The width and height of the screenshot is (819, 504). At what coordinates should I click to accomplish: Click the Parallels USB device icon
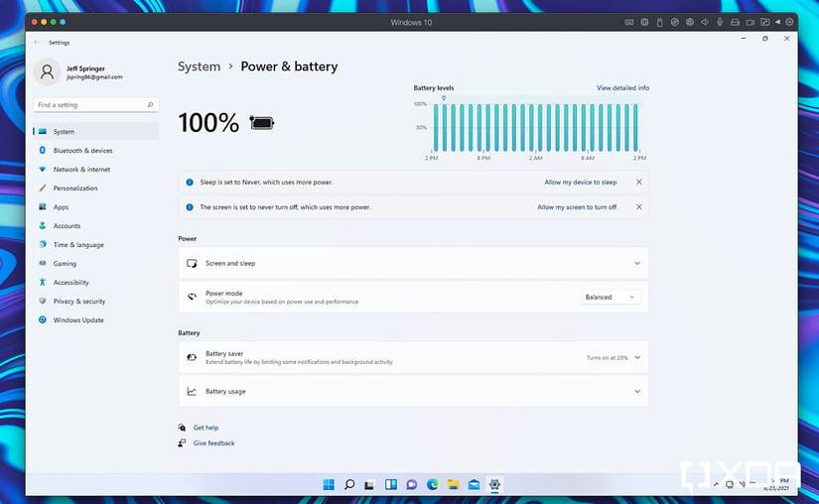660,22
